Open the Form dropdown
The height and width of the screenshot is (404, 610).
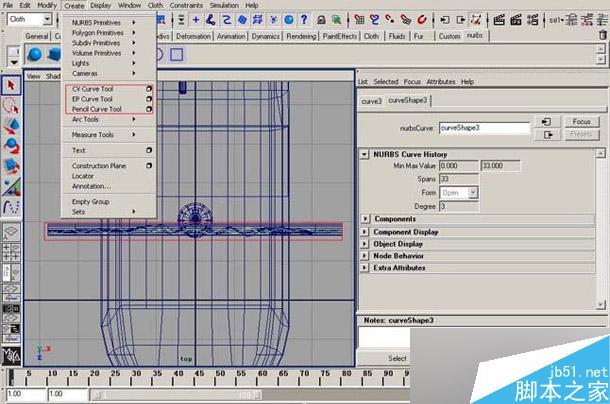[473, 192]
